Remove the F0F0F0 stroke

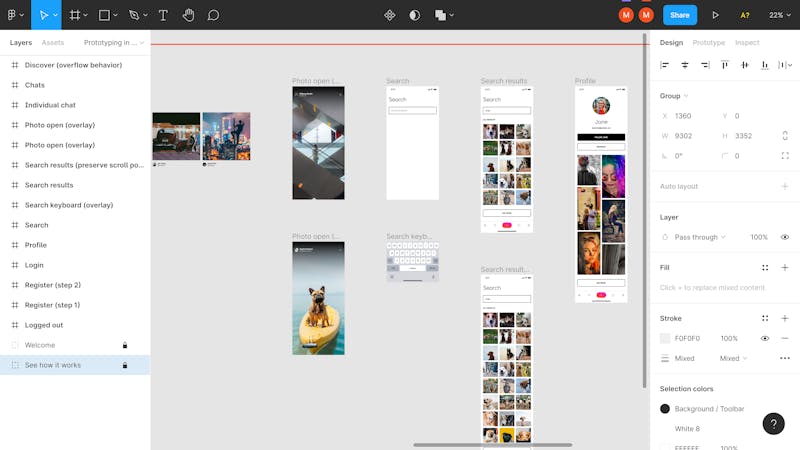(785, 338)
